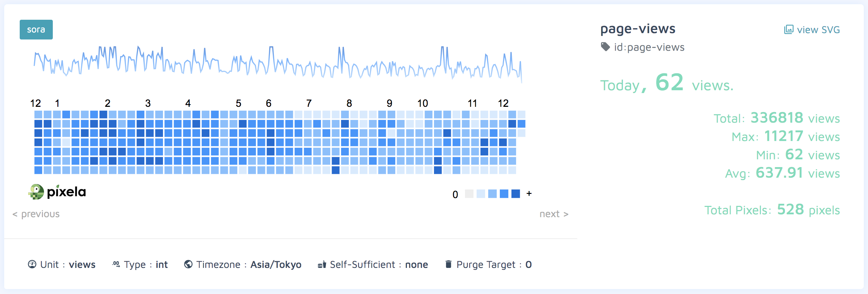The image size is (868, 294).
Task: Select the month 7 label above heatmap
Action: 309,103
